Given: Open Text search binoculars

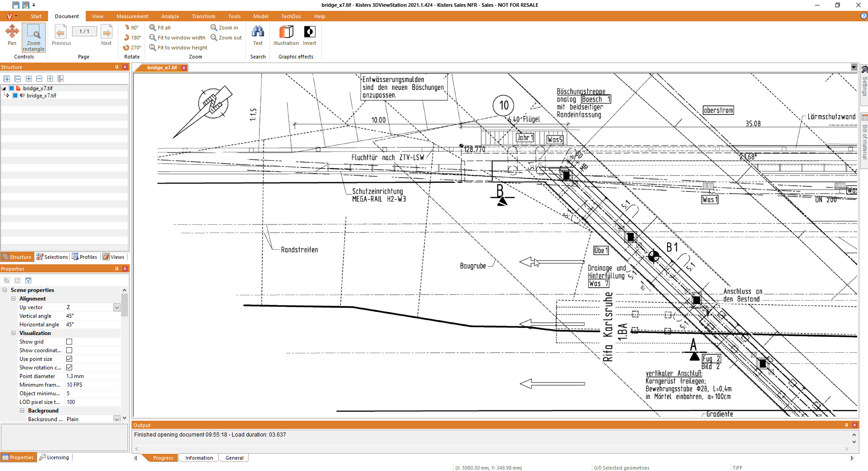Looking at the screenshot, I should pos(258,35).
